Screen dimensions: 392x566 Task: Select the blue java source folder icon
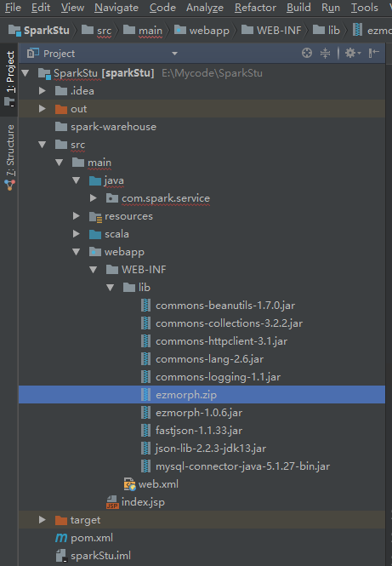[95, 180]
